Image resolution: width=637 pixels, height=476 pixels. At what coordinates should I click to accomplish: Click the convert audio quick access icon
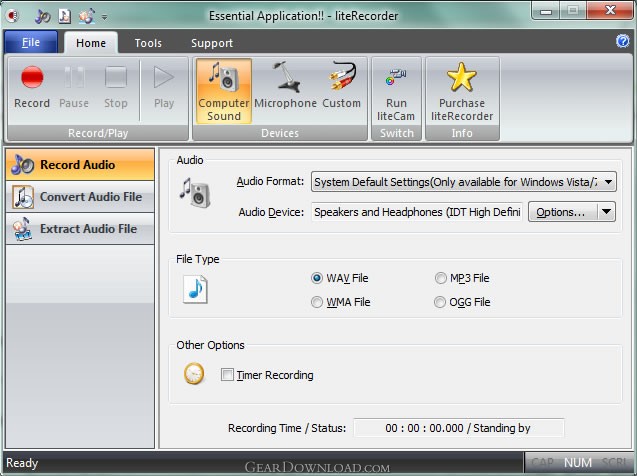click(x=65, y=16)
